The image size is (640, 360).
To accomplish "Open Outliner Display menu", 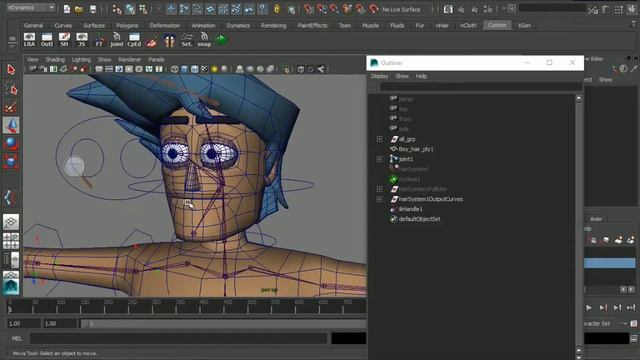I will click(x=379, y=76).
